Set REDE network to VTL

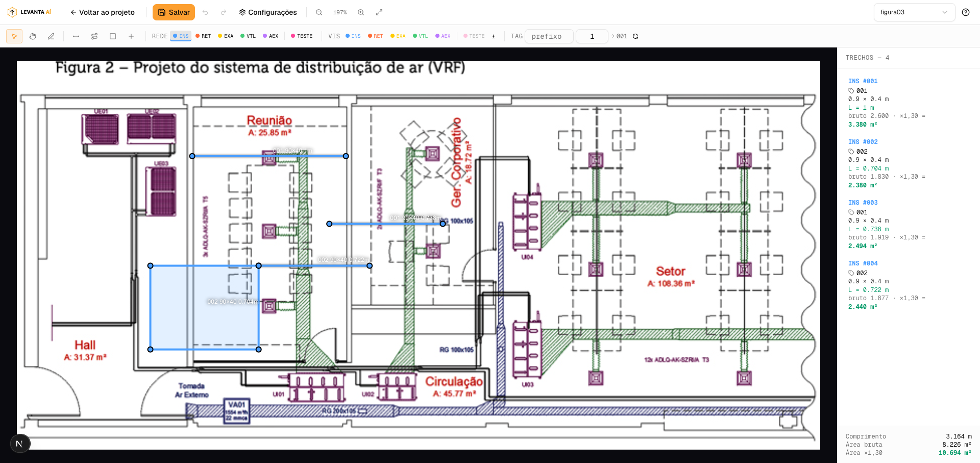(x=248, y=36)
